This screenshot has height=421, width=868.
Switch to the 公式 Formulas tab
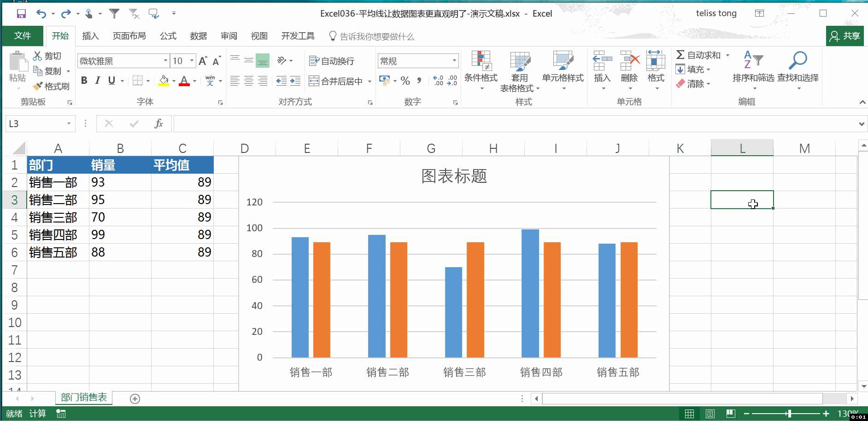coord(168,36)
